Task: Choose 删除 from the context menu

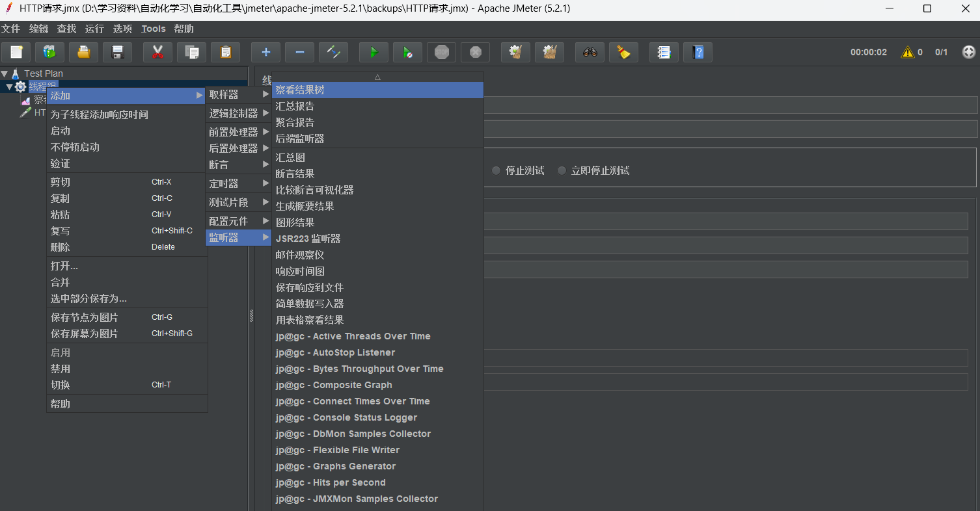Action: 127,247
